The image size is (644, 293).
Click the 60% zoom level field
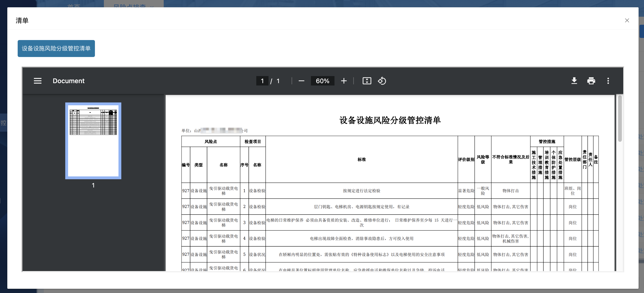(322, 81)
